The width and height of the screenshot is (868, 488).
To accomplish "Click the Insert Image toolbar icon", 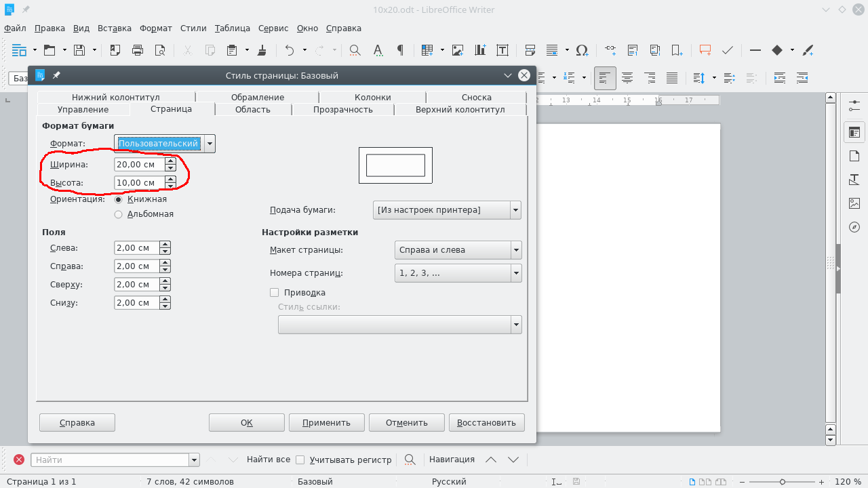I will click(458, 50).
